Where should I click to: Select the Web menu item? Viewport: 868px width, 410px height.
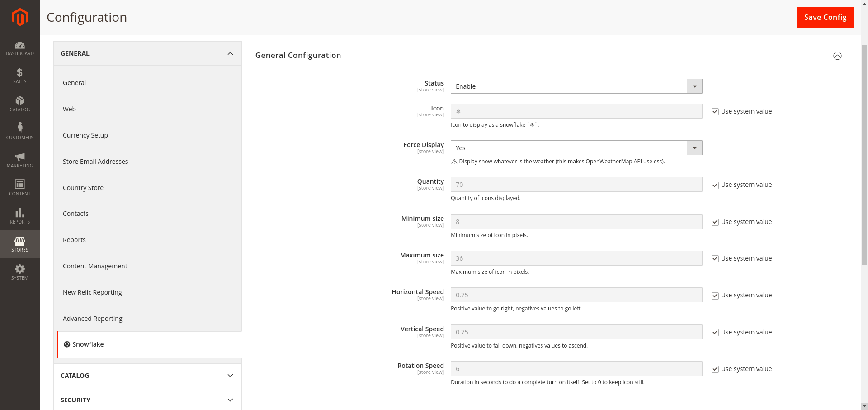[69, 109]
